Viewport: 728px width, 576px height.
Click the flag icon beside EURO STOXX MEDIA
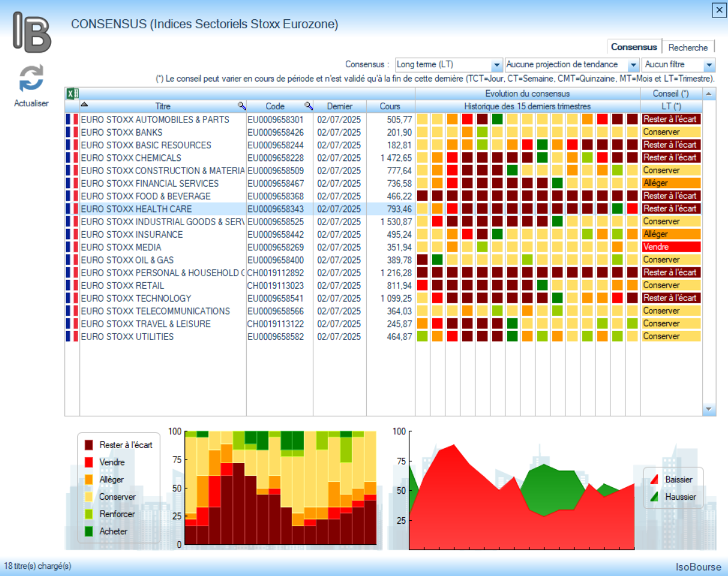pyautogui.click(x=72, y=247)
